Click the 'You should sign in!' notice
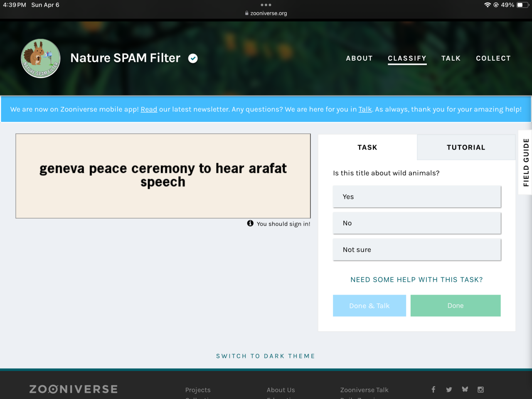Image resolution: width=532 pixels, height=399 pixels. 283,224
